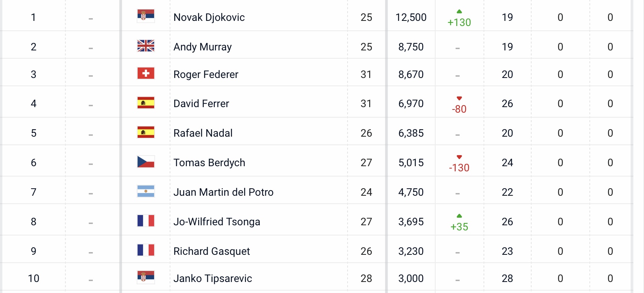Click Juan Martin del Potro's 4,750 points

coord(411,192)
